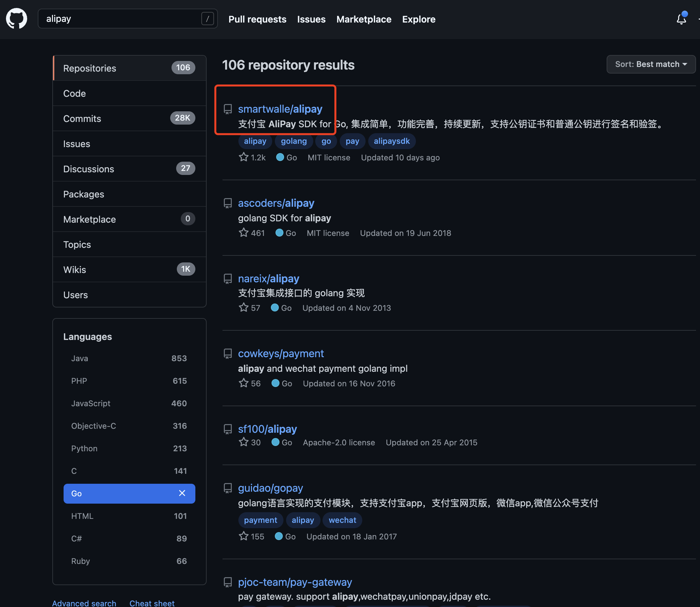Filter results by C# language

click(129, 538)
